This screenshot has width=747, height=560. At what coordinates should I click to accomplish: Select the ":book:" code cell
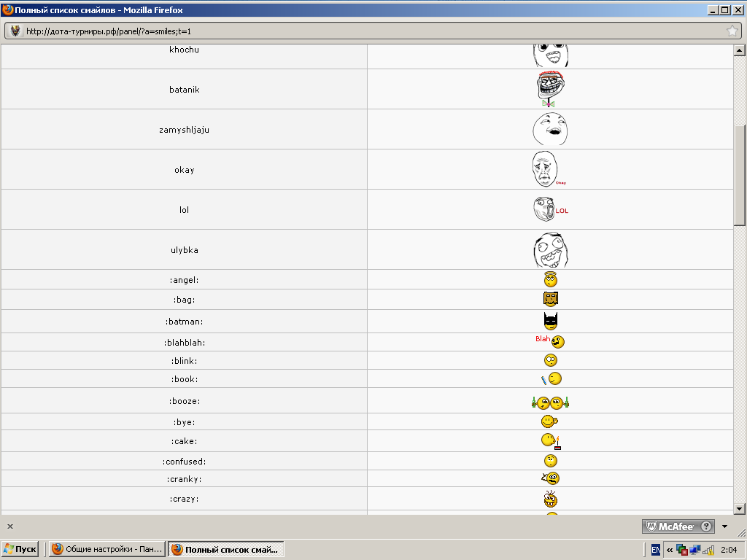click(x=184, y=379)
